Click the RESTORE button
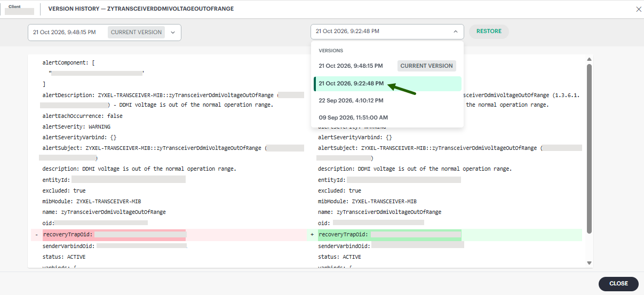 click(489, 31)
